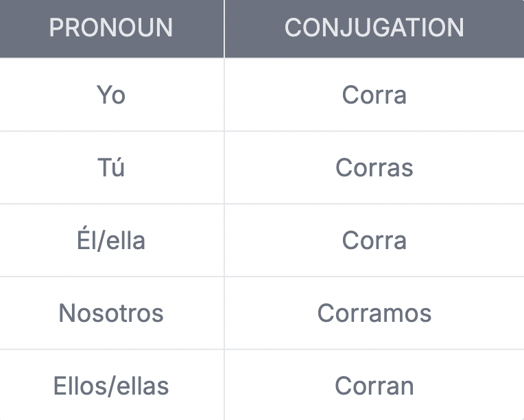Click the Corran conjugation cell
524x420 pixels.
coord(374,385)
